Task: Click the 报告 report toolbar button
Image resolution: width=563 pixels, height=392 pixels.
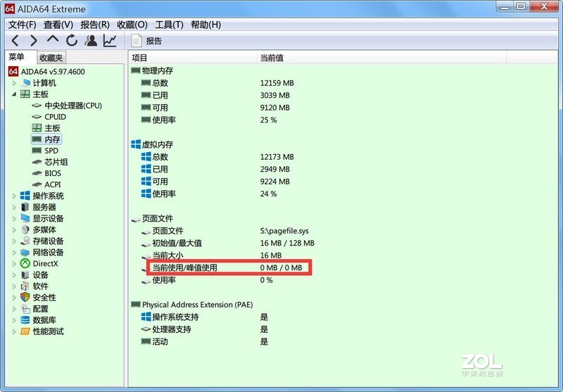Action: click(146, 41)
